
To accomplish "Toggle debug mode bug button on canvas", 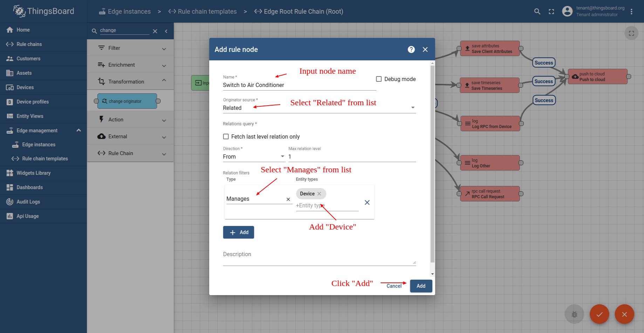I will coord(575,314).
